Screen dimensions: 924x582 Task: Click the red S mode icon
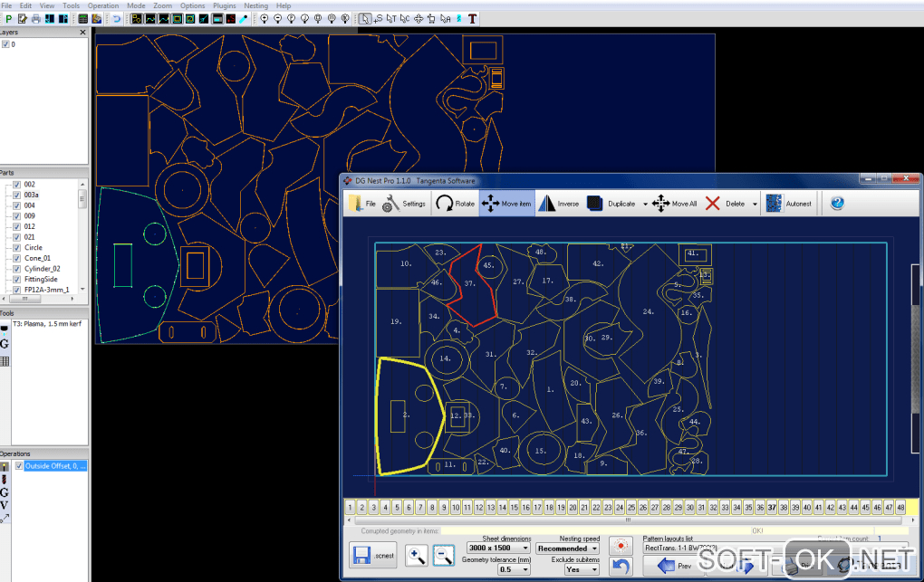coord(231,19)
